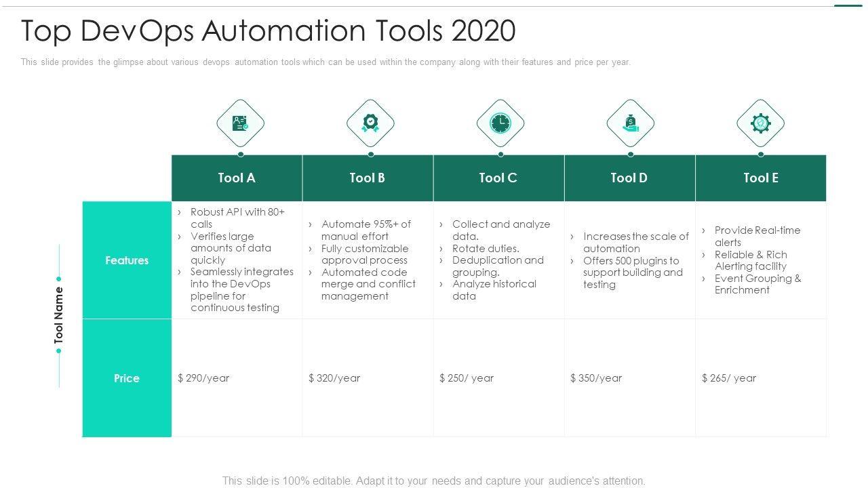Click the document checklist icon above Tool A
This screenshot has height=488, width=868.
[240, 123]
